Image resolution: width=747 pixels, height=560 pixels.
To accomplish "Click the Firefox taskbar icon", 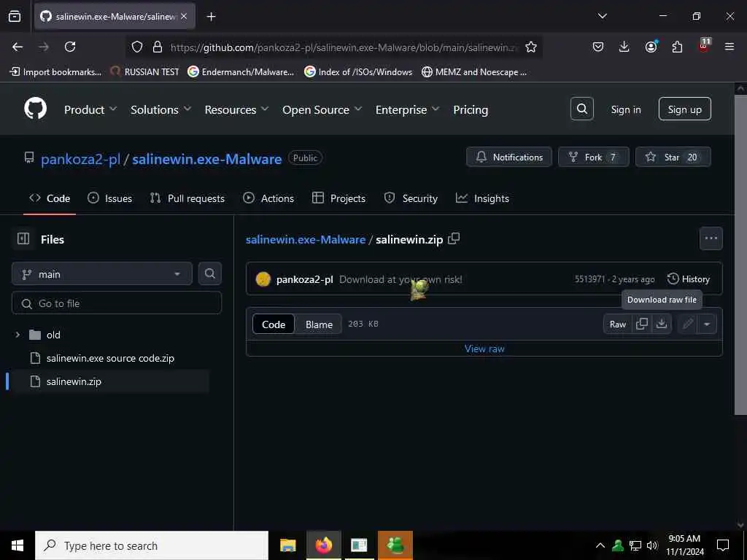I will click(323, 545).
